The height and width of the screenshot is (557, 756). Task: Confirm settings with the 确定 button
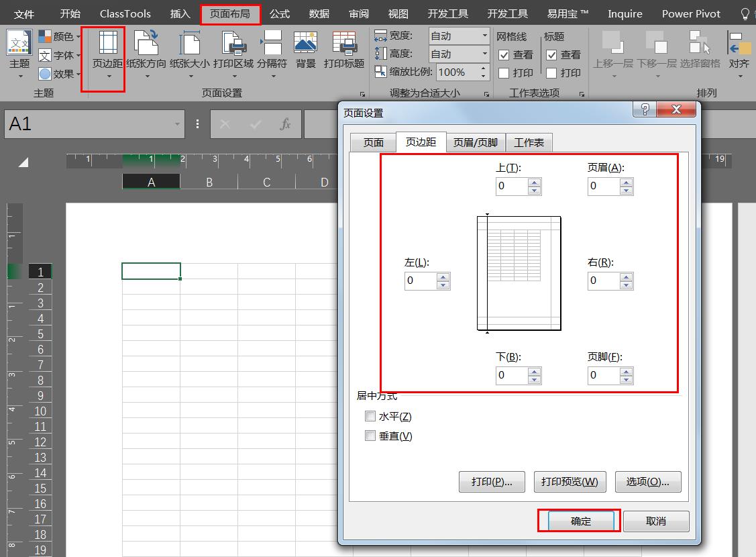tap(578, 521)
